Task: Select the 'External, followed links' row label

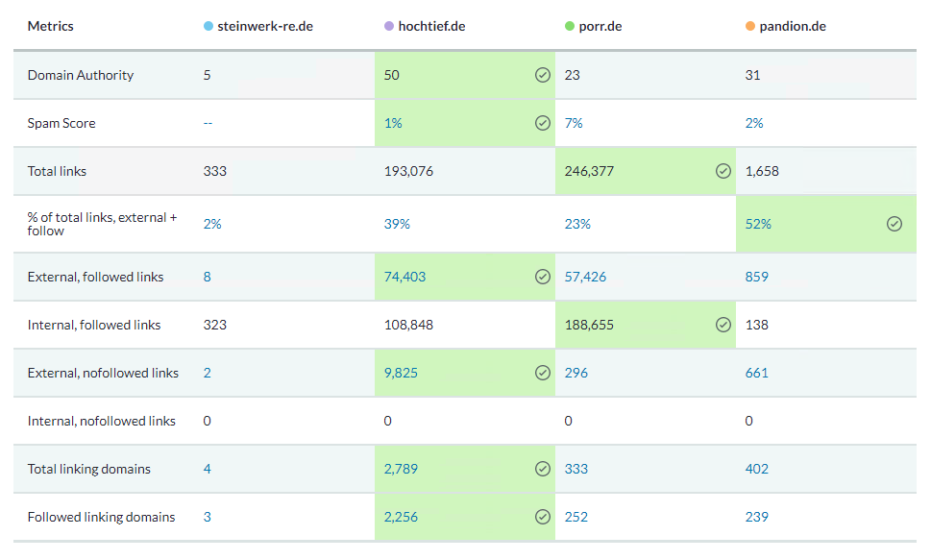Action: (95, 277)
